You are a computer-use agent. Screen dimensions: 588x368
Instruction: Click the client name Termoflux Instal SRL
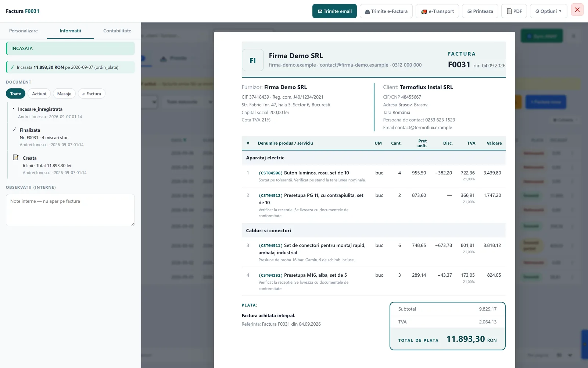pyautogui.click(x=426, y=87)
